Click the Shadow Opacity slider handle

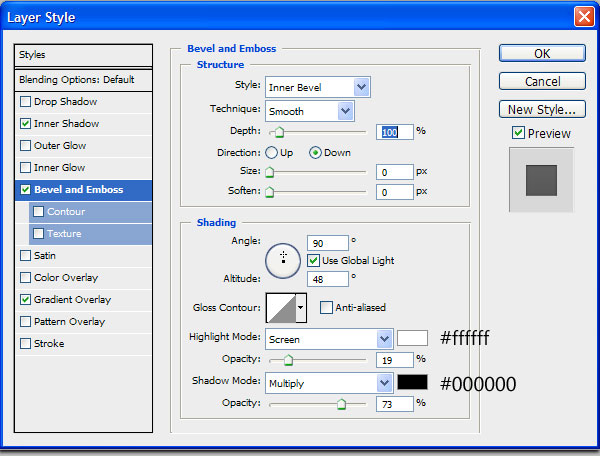coord(341,404)
